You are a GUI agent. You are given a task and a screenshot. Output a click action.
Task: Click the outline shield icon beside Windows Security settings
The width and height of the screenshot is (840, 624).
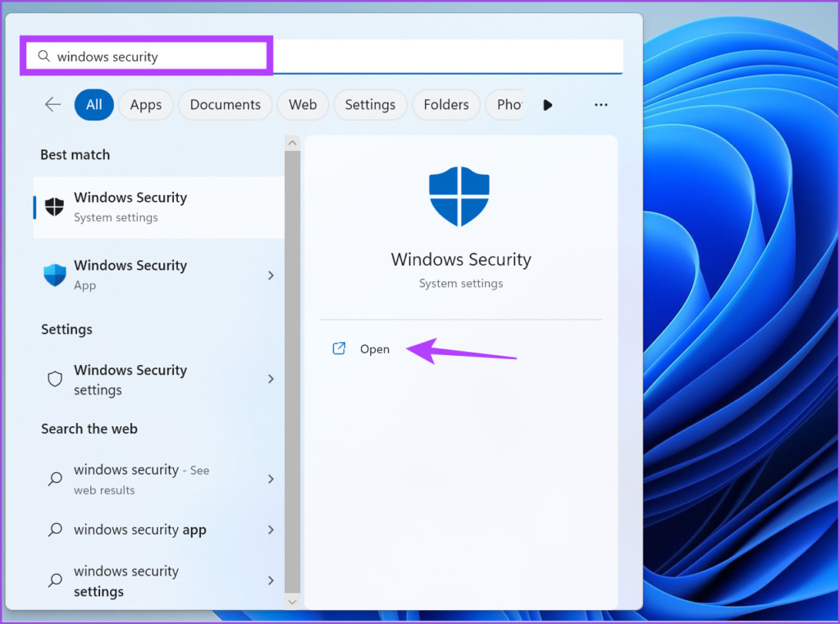(55, 379)
